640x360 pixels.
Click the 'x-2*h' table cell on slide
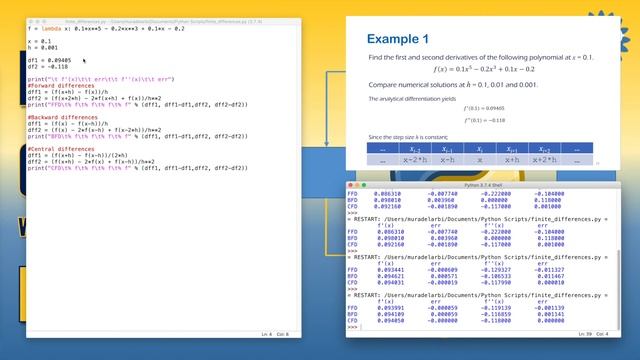[415, 160]
